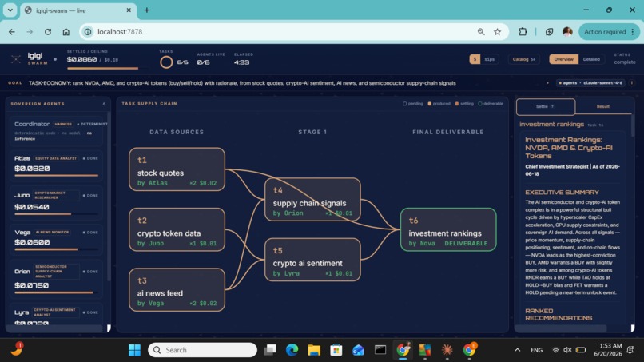Click the HARNESS tag on Coordinator
644x362 pixels.
(x=63, y=124)
